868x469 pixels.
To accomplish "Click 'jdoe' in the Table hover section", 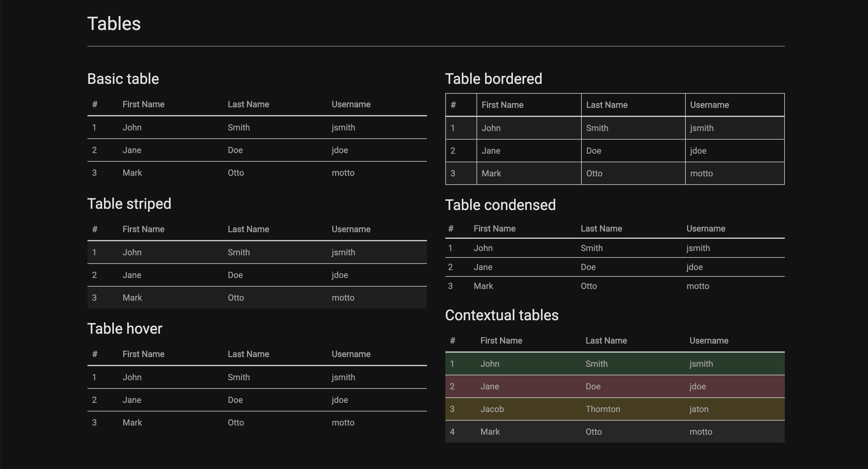I will [x=340, y=400].
